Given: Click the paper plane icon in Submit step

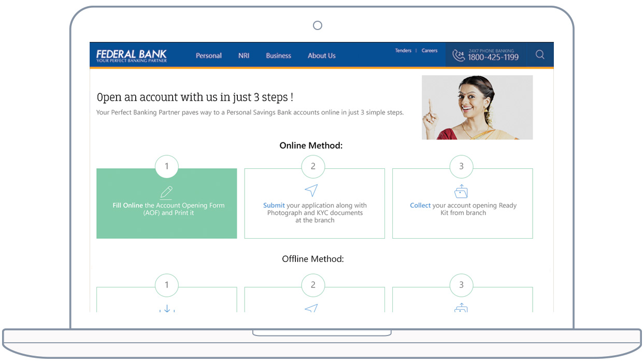Looking at the screenshot, I should pos(311,191).
